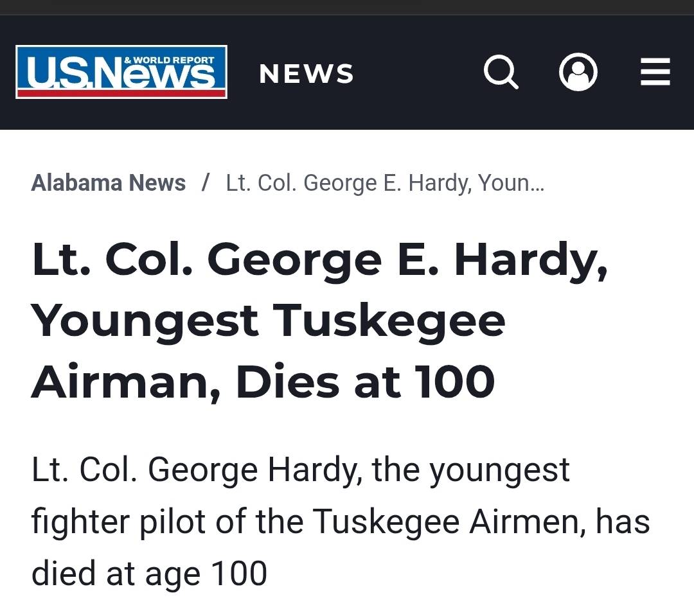Click 'died at age 100' in the summary
The height and width of the screenshot is (616, 694).
click(x=149, y=573)
